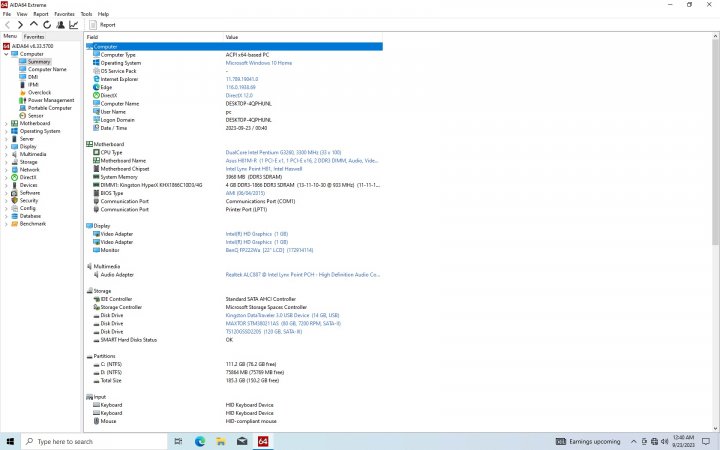Select the highlighted Computer group row
The image size is (720, 450).
[x=234, y=46]
